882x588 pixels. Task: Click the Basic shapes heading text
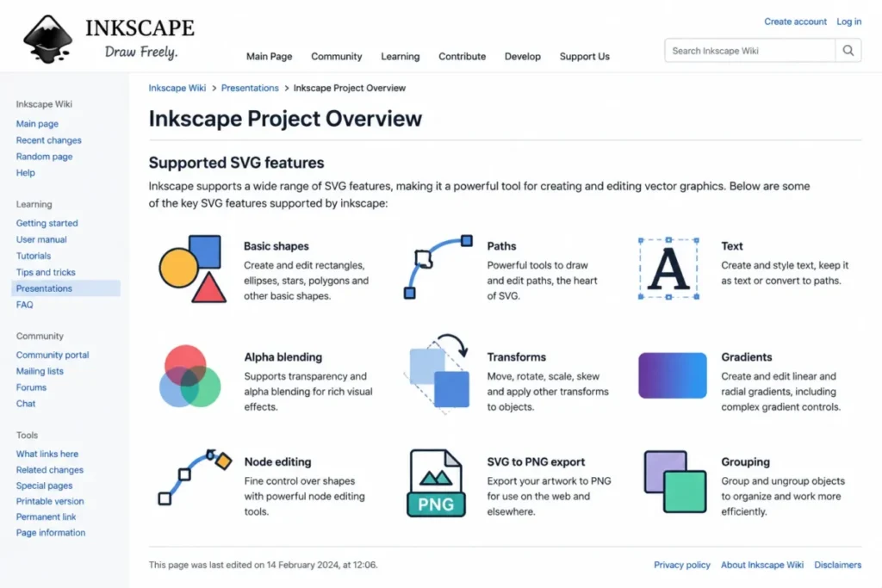(x=276, y=246)
